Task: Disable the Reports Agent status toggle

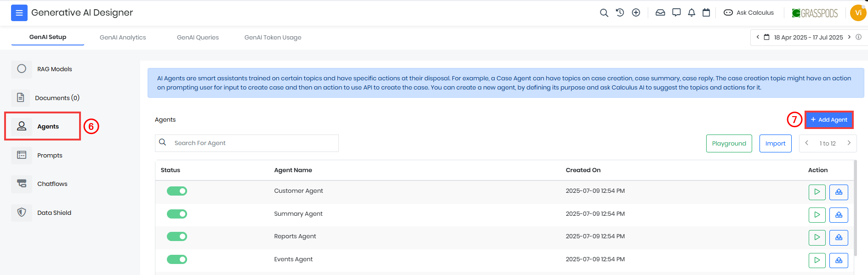Action: (177, 236)
